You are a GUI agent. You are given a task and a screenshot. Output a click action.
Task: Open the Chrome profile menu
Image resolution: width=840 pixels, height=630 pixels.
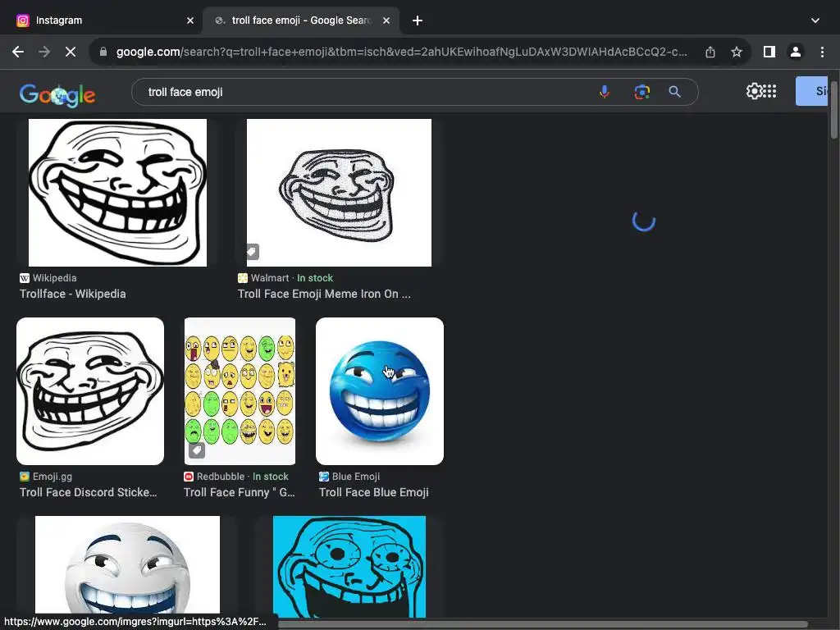[796, 52]
